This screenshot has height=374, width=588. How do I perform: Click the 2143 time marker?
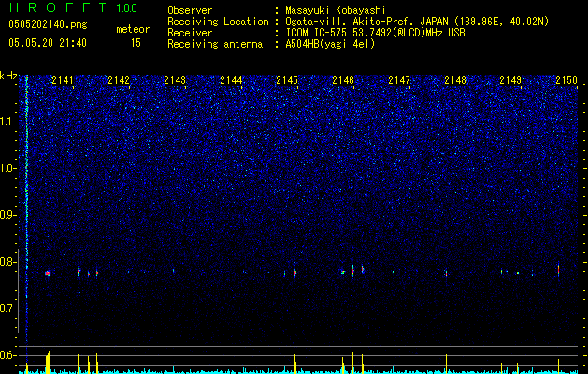pyautogui.click(x=175, y=79)
